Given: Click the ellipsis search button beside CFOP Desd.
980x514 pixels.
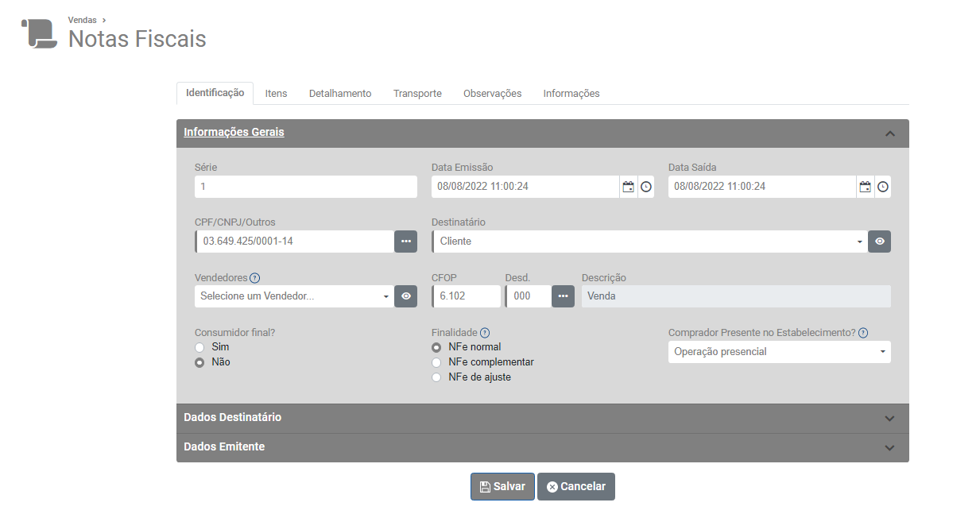Looking at the screenshot, I should (x=563, y=296).
